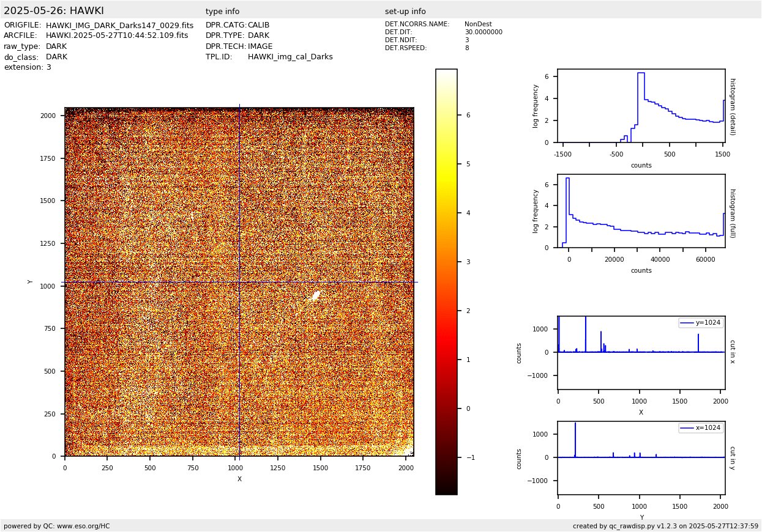Click the 'cut in y' profile plot
This screenshot has width=762, height=532.
(641, 457)
